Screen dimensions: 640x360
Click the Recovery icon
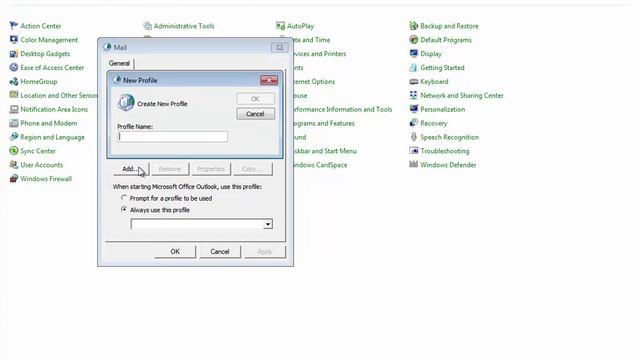tap(413, 123)
